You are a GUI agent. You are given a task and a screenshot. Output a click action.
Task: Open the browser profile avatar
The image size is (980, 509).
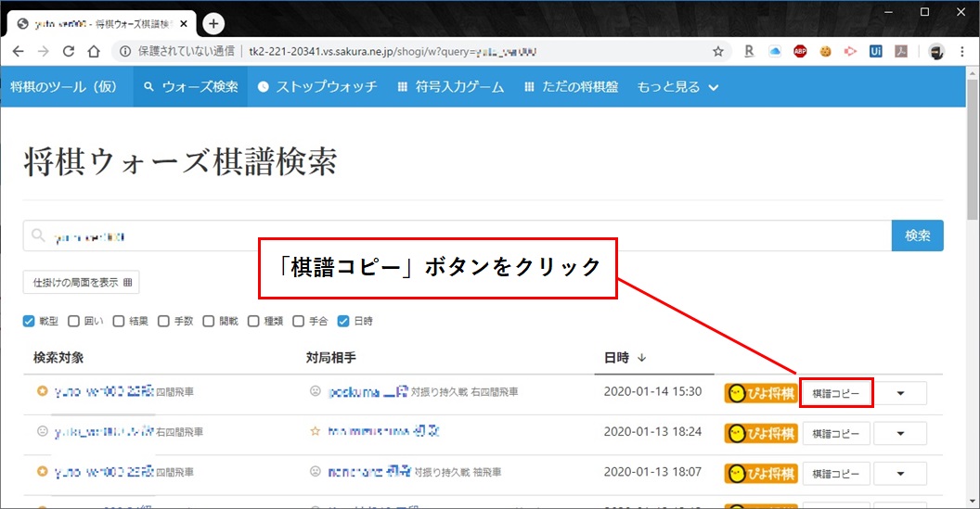click(936, 52)
